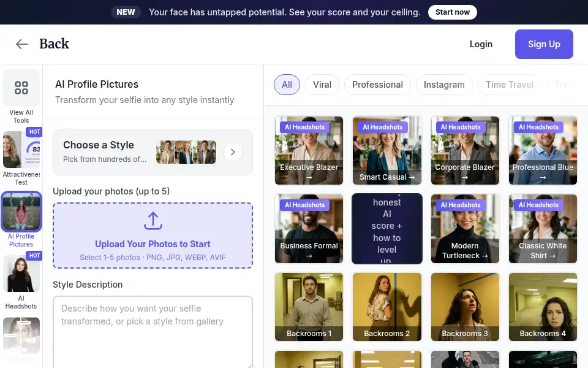Choose the Smart Casual style

[x=387, y=150]
